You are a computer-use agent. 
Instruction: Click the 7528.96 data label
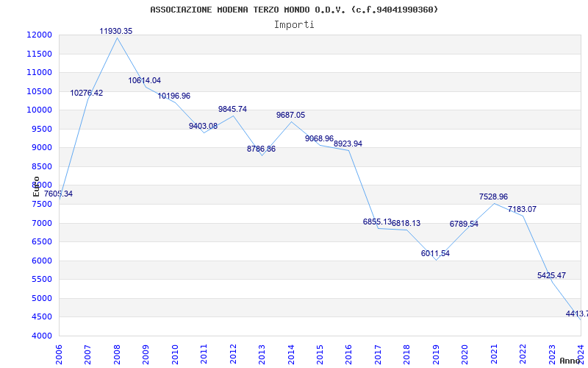click(493, 197)
